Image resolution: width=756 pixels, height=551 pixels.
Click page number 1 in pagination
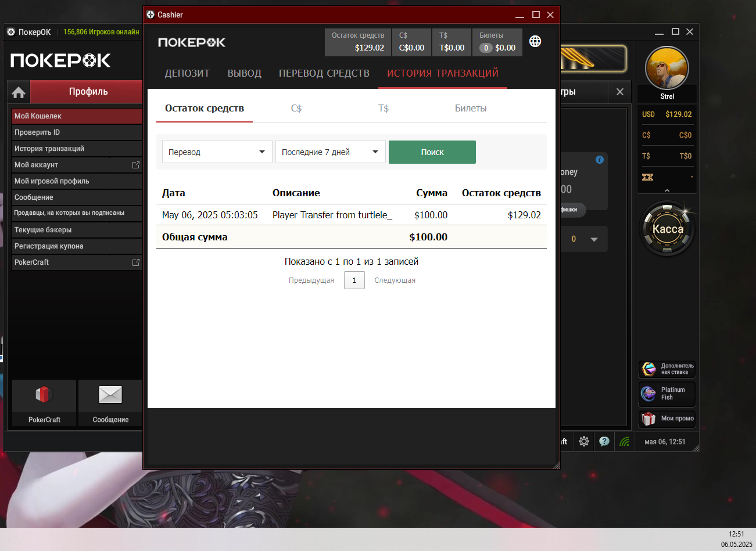354,280
